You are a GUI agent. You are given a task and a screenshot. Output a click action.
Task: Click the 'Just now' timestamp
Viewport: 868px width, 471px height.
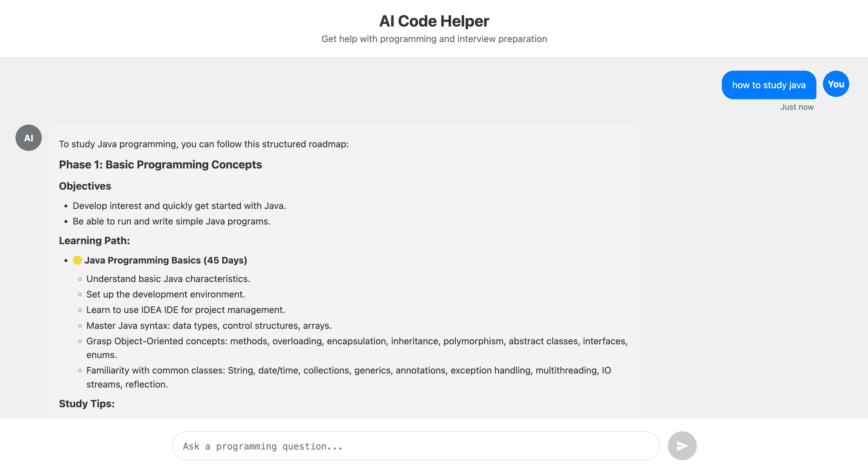(x=797, y=107)
